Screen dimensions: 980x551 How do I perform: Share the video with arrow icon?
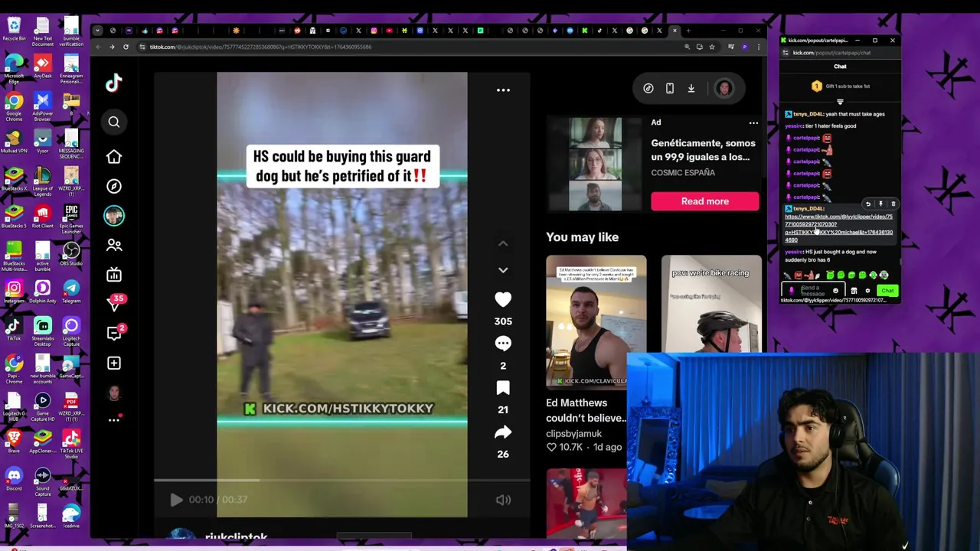[503, 432]
